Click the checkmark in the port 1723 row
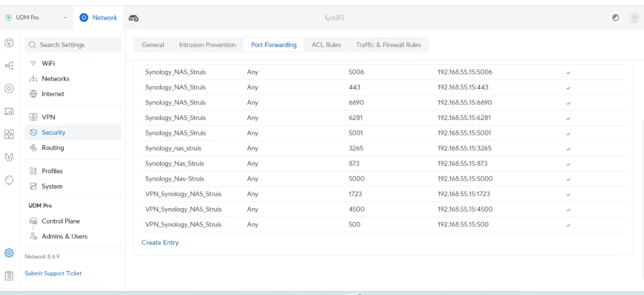644x295 pixels. [x=569, y=194]
